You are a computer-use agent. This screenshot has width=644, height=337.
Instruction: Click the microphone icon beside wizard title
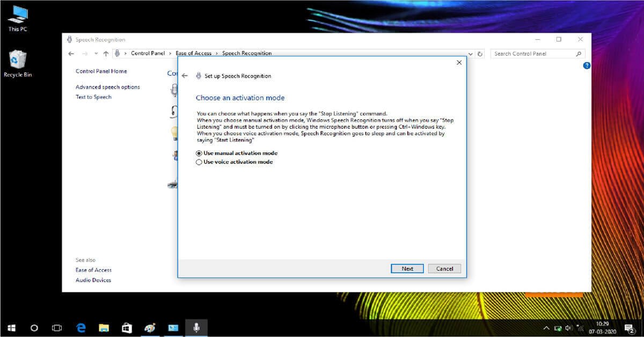[x=198, y=76]
